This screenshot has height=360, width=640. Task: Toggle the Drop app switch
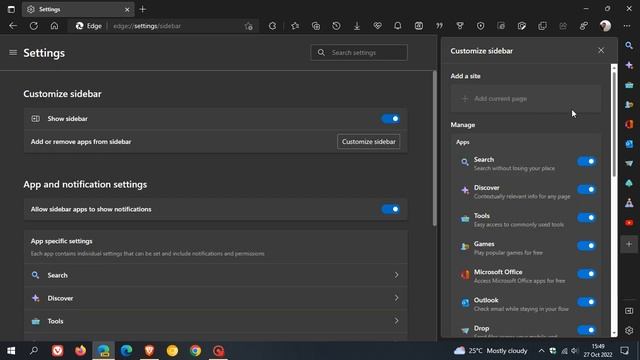587,330
